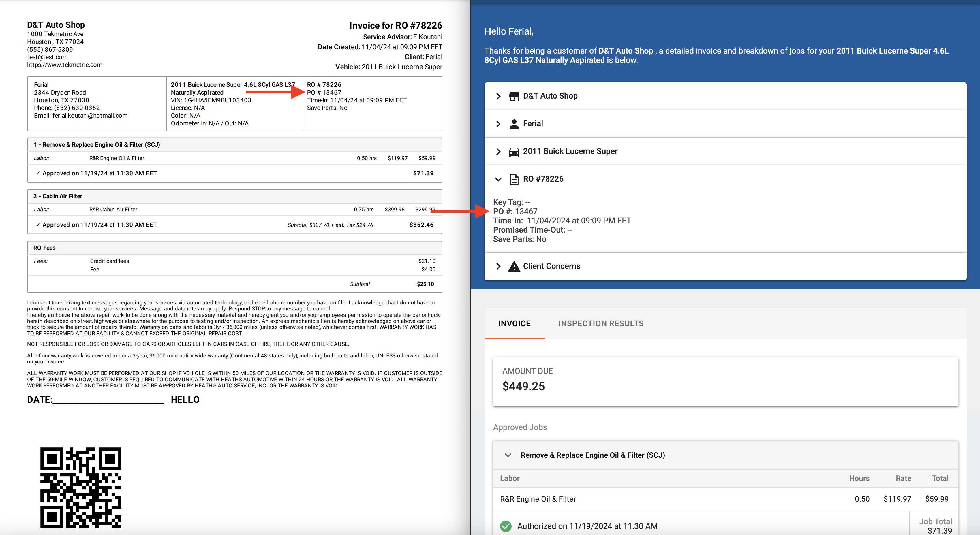Select the Invoice tab
Viewport: 980px width, 535px height.
514,324
